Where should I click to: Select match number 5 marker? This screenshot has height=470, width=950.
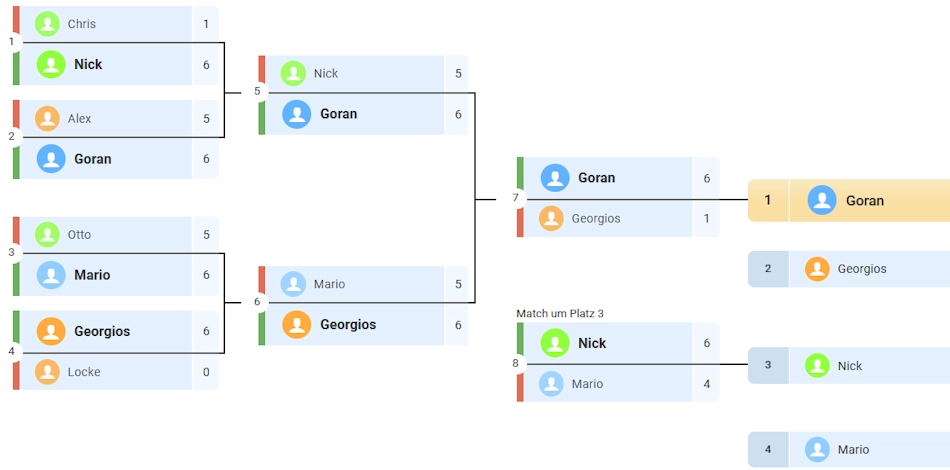[x=257, y=92]
